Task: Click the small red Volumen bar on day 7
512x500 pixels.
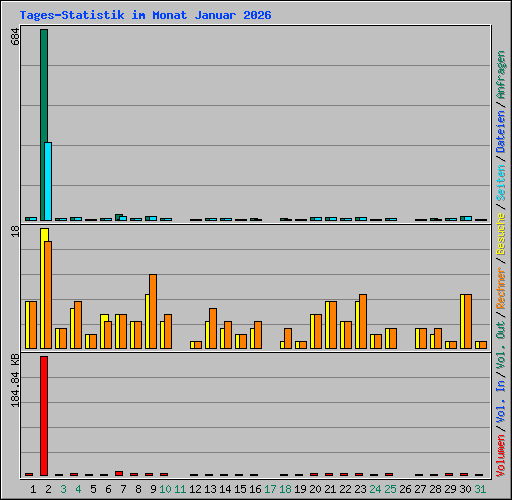Action: point(119,474)
